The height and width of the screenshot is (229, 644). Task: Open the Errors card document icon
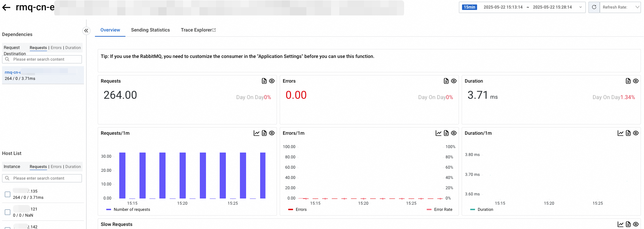click(x=446, y=81)
